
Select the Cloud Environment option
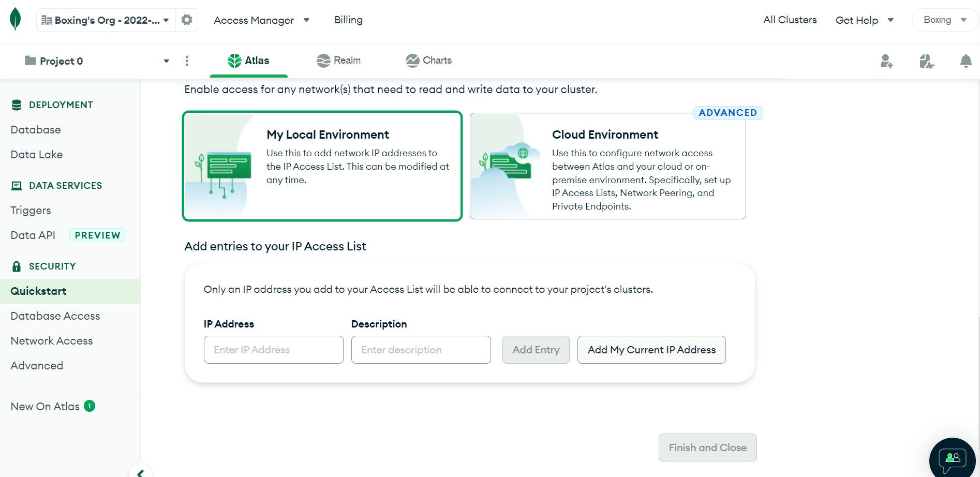pyautogui.click(x=607, y=166)
